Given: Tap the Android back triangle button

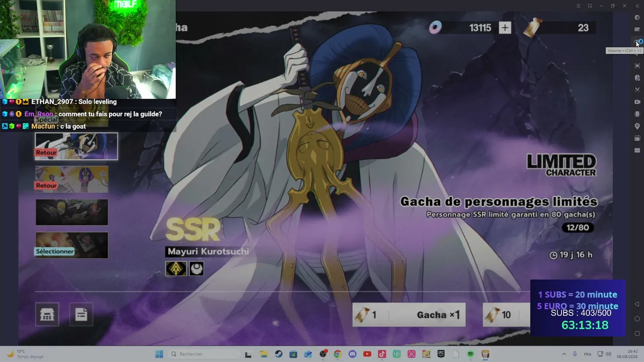Looking at the screenshot, I should 637,304.
